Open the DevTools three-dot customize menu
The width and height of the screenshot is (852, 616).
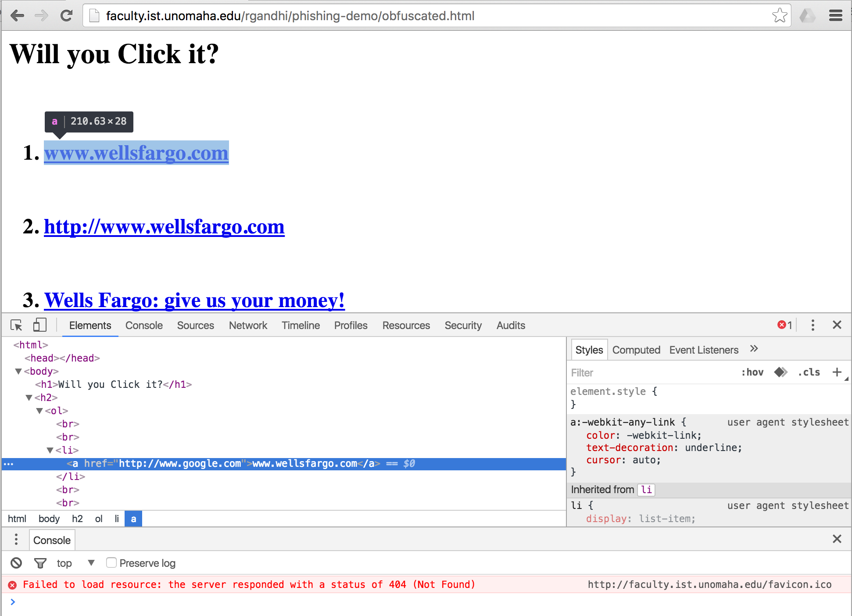point(813,325)
